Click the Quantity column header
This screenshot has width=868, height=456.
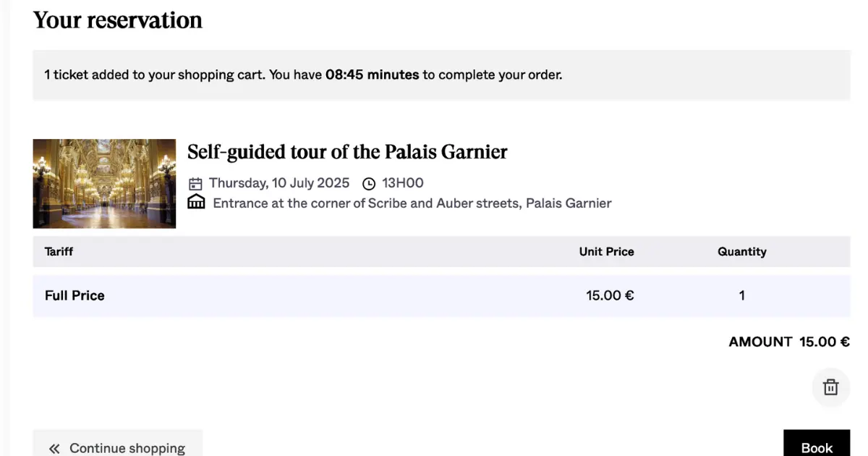pos(741,252)
